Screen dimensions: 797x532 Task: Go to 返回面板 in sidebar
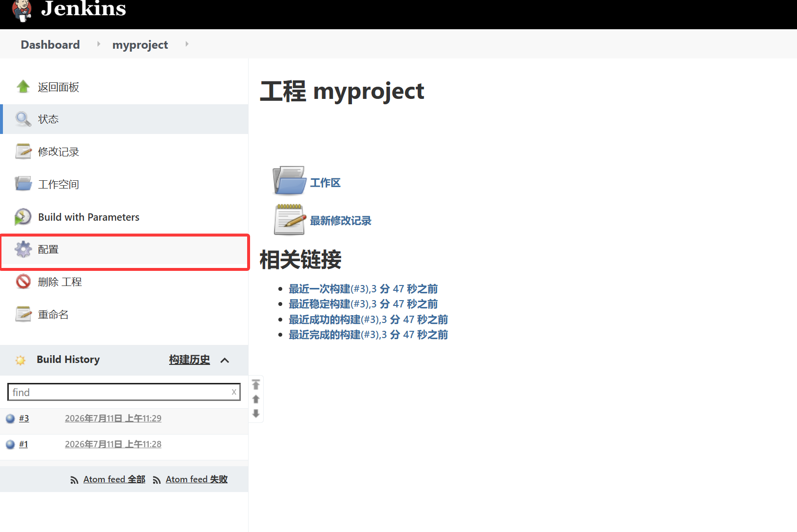pyautogui.click(x=58, y=87)
